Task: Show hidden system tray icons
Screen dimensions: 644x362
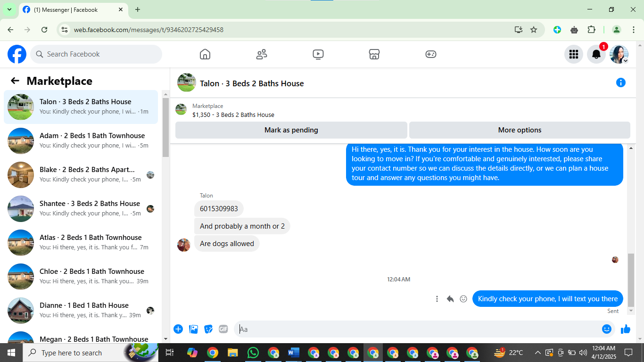Action: pyautogui.click(x=537, y=353)
